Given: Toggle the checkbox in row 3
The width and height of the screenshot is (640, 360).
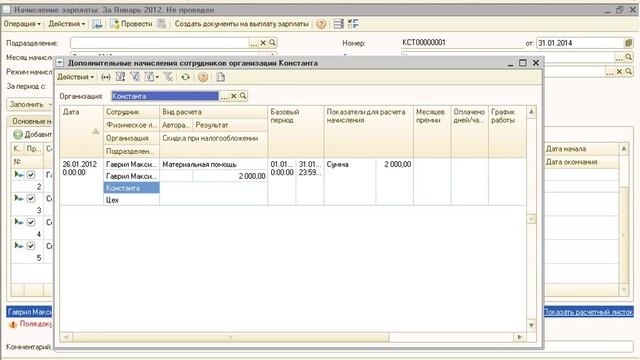Looking at the screenshot, I should [x=31, y=198].
